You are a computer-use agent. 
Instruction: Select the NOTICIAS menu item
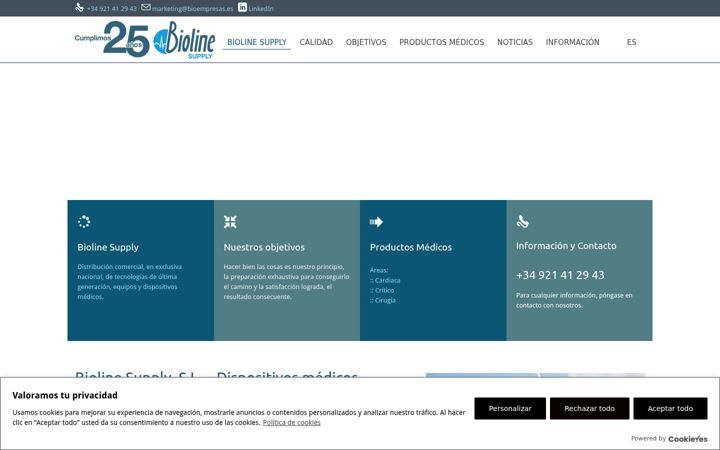(515, 42)
